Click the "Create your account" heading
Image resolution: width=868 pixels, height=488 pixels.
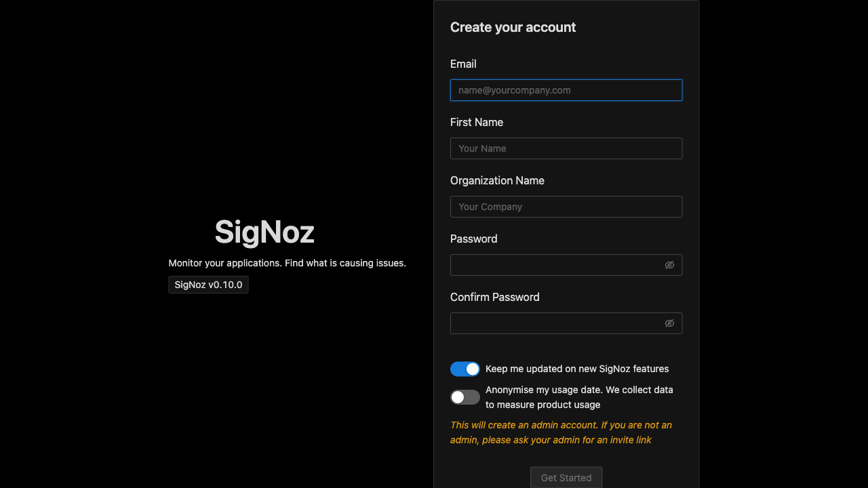point(513,27)
